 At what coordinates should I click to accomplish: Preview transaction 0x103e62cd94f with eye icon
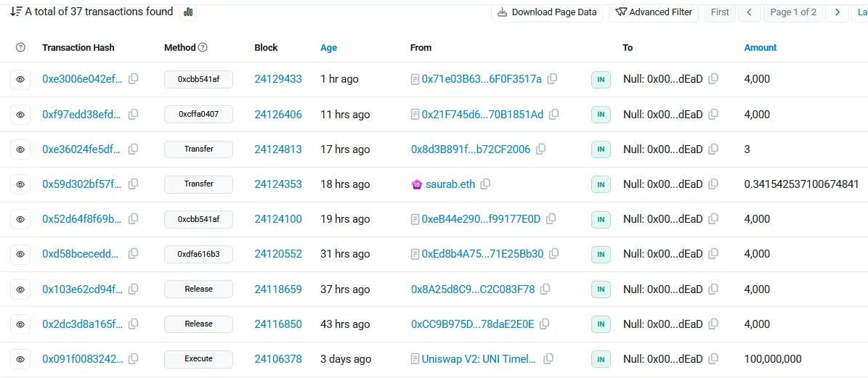coord(20,289)
